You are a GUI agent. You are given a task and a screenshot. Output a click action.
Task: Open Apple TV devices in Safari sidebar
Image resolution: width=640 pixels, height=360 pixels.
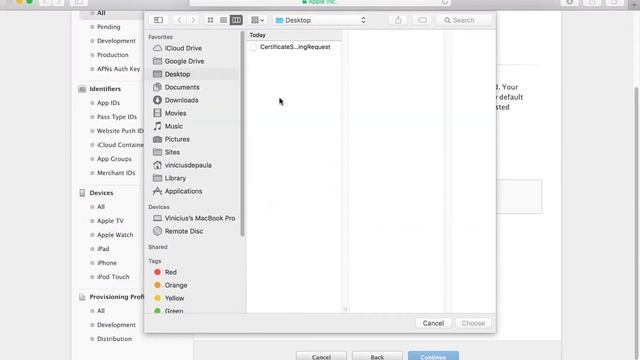110,221
